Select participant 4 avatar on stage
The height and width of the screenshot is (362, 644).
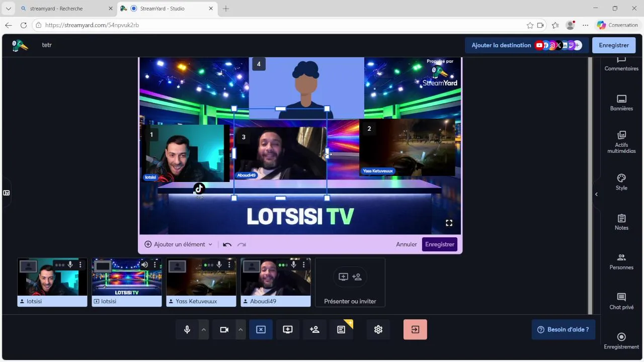[306, 88]
